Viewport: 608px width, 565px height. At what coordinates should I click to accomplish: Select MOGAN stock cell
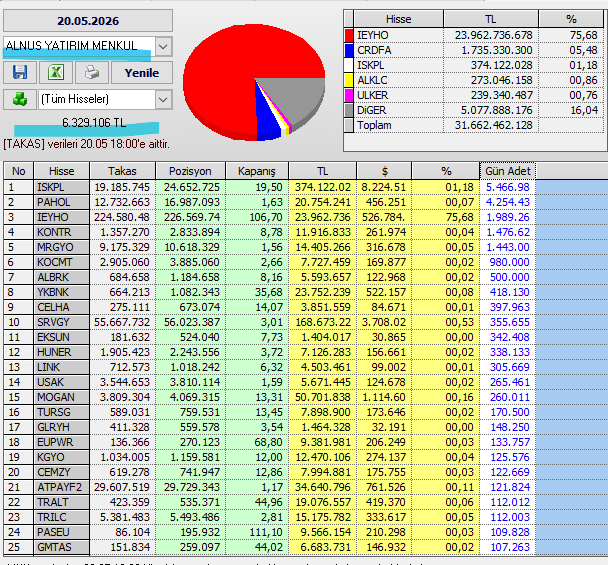[62, 397]
